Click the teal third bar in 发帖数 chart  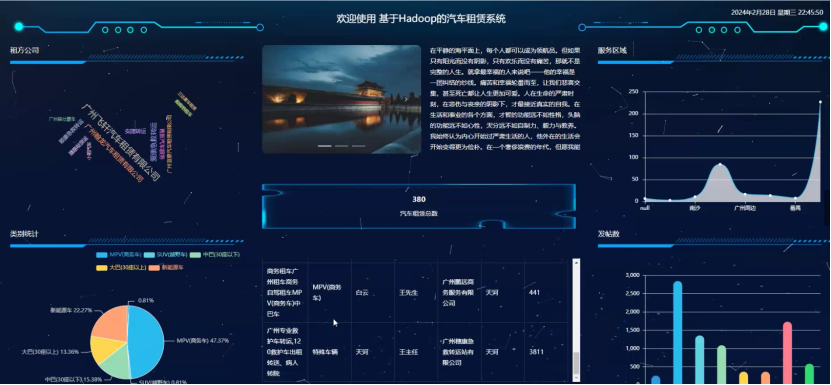[700, 360]
